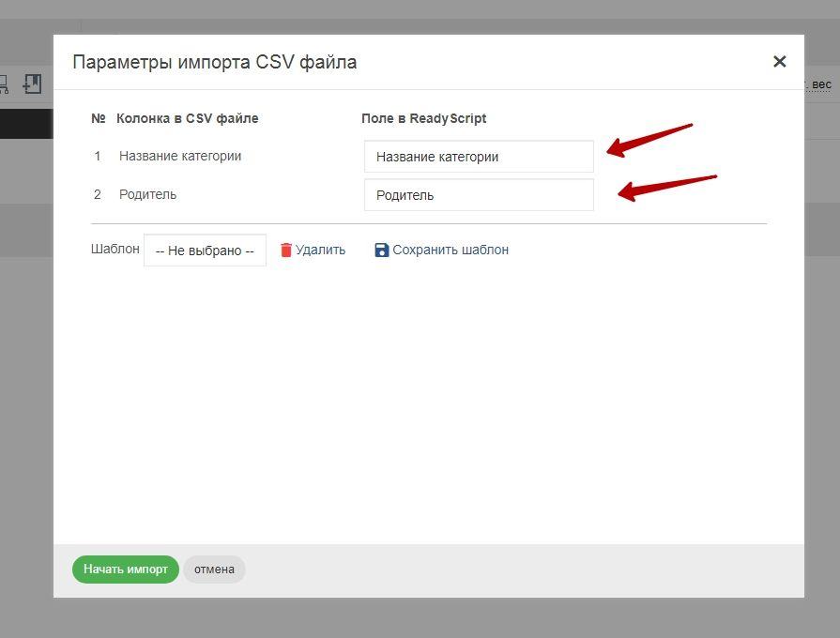Click the 'Сохранить шаблон' link
The width and height of the screenshot is (840, 638).
click(x=451, y=250)
